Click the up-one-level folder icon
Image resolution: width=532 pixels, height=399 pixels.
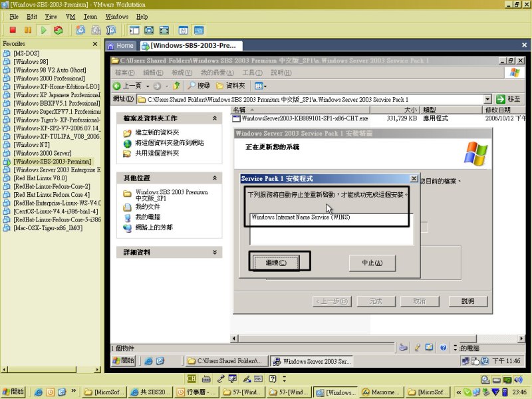(x=176, y=86)
